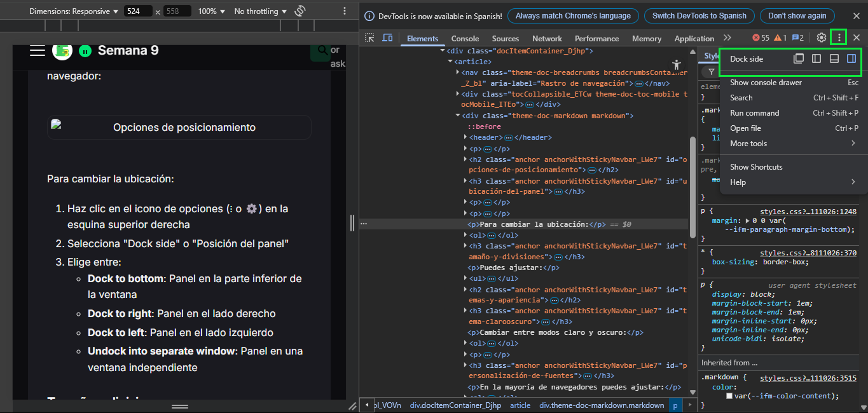Viewport: 868px width, 413px height.
Task: Expand the article element node
Action: [450, 62]
